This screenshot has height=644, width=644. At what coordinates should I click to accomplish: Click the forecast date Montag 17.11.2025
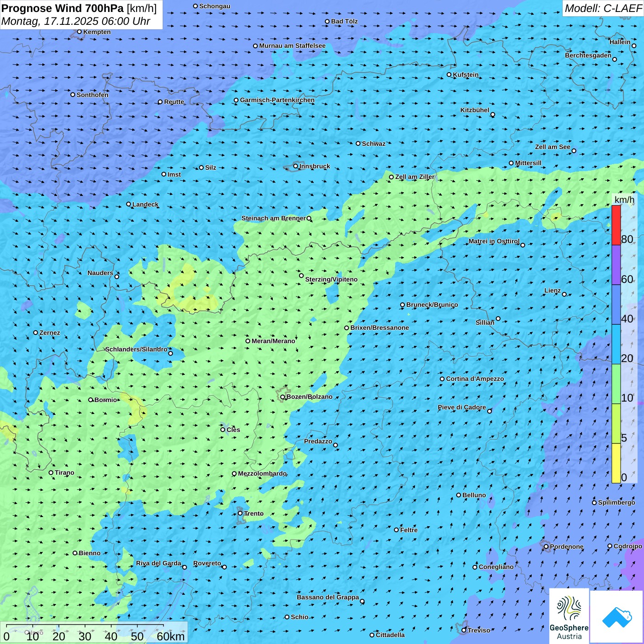76,21
